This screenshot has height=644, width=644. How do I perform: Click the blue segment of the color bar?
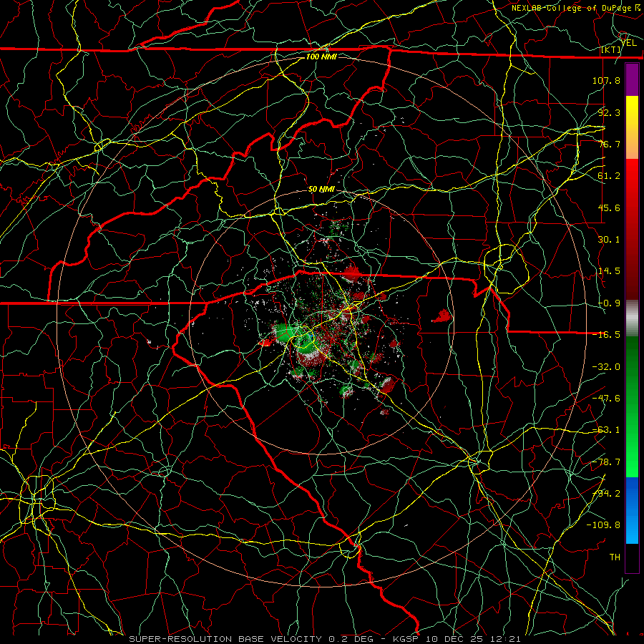coord(632,510)
